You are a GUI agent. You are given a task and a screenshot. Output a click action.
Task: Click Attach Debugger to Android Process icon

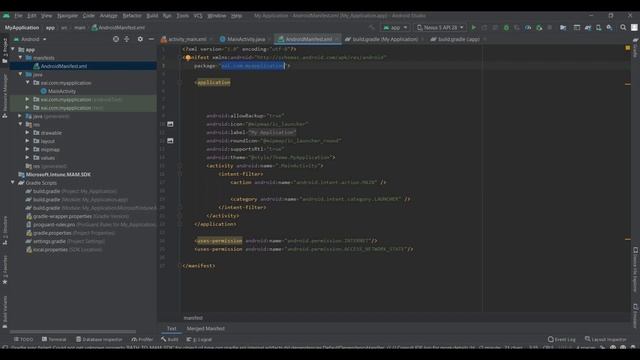(x=539, y=28)
